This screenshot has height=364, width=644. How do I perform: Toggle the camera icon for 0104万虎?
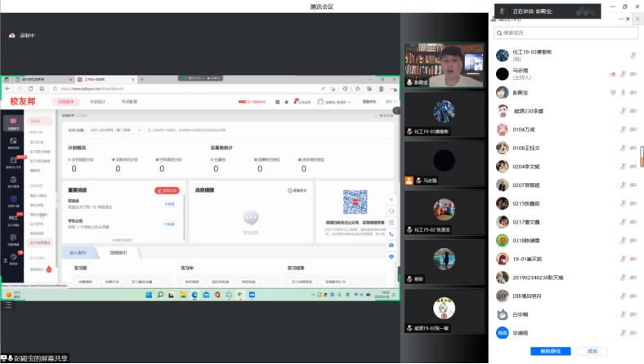click(633, 130)
